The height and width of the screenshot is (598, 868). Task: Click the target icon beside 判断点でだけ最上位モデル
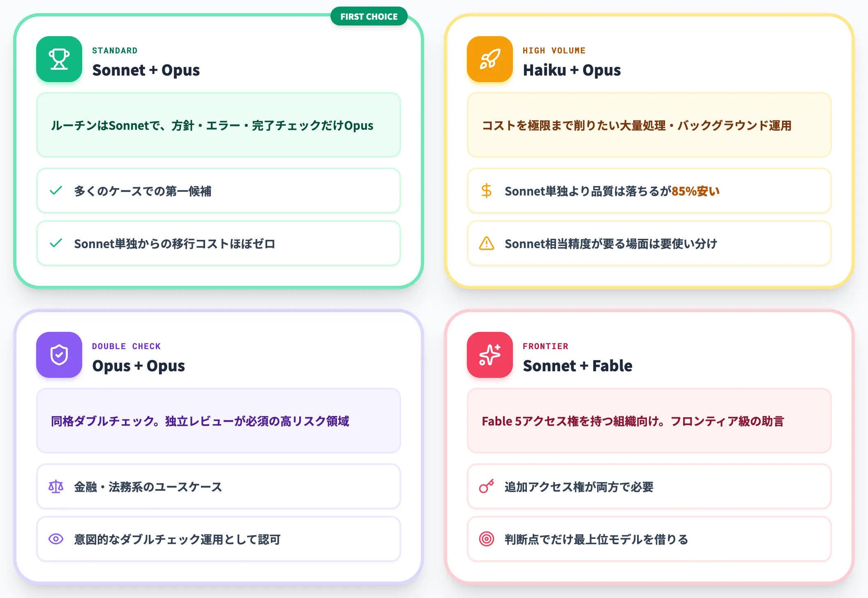point(487,539)
